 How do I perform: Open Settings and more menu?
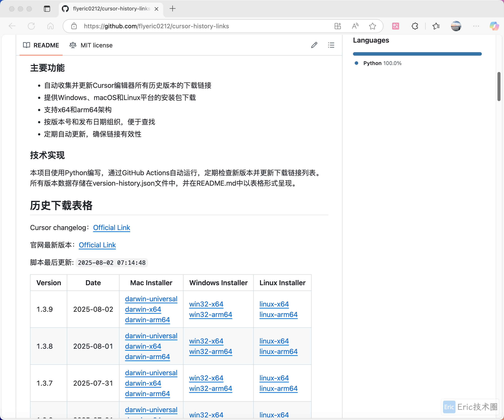point(476,26)
